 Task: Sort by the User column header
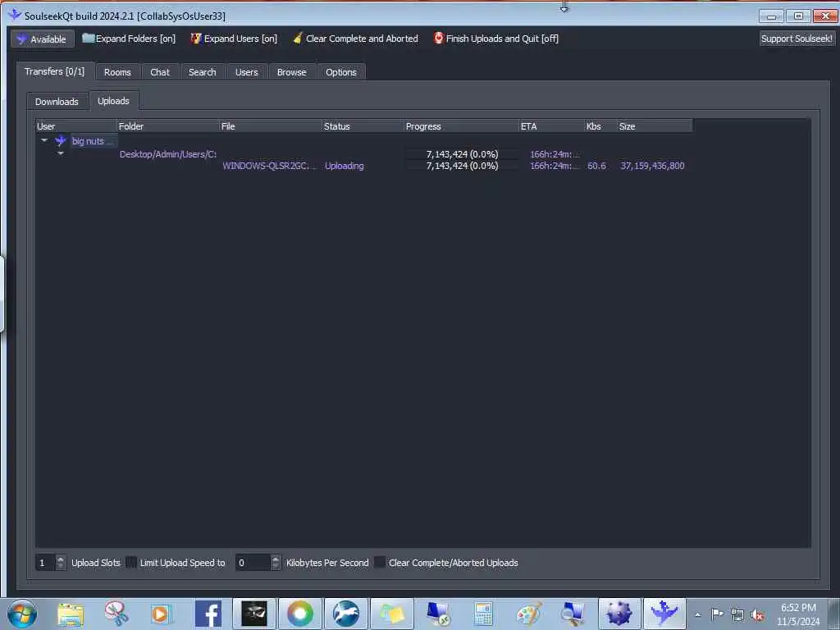coord(76,126)
